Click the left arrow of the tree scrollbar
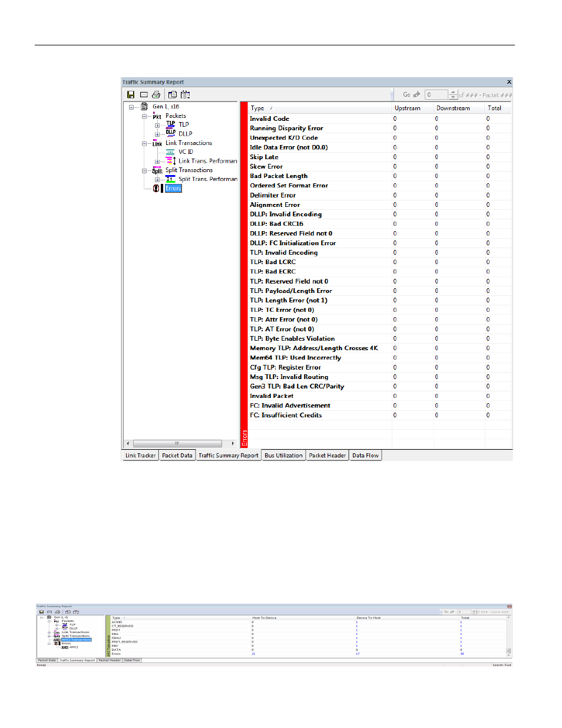Image resolution: width=562 pixels, height=728 pixels. coord(128,443)
